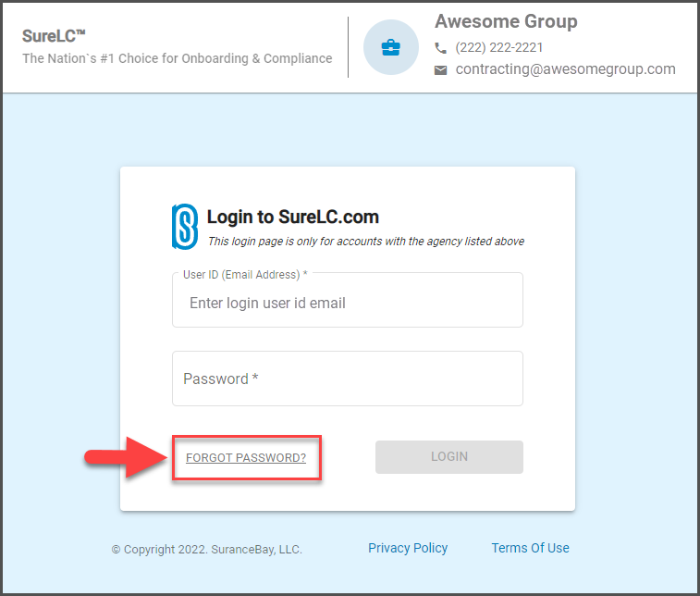
Task: Click the contracting@awesomegroup.com email address
Action: [565, 69]
